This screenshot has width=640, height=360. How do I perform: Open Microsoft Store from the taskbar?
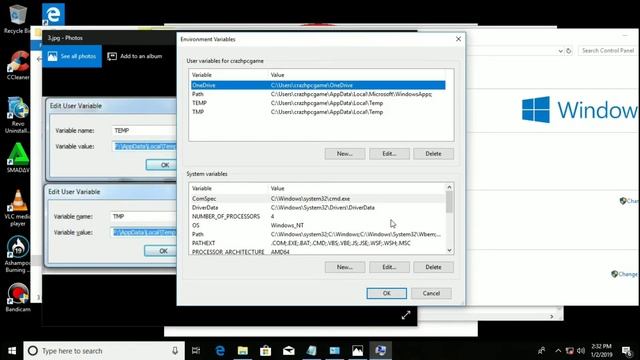266,351
